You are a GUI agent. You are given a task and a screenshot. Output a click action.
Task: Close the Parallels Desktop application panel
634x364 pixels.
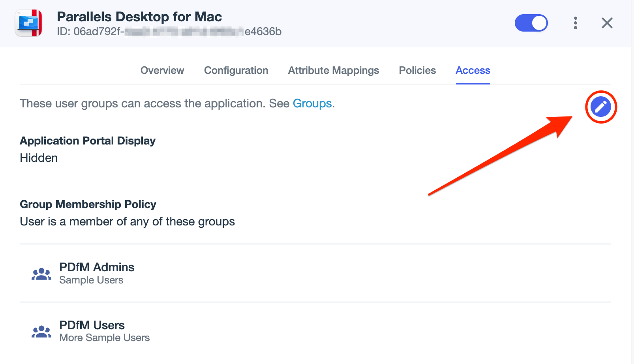[607, 23]
